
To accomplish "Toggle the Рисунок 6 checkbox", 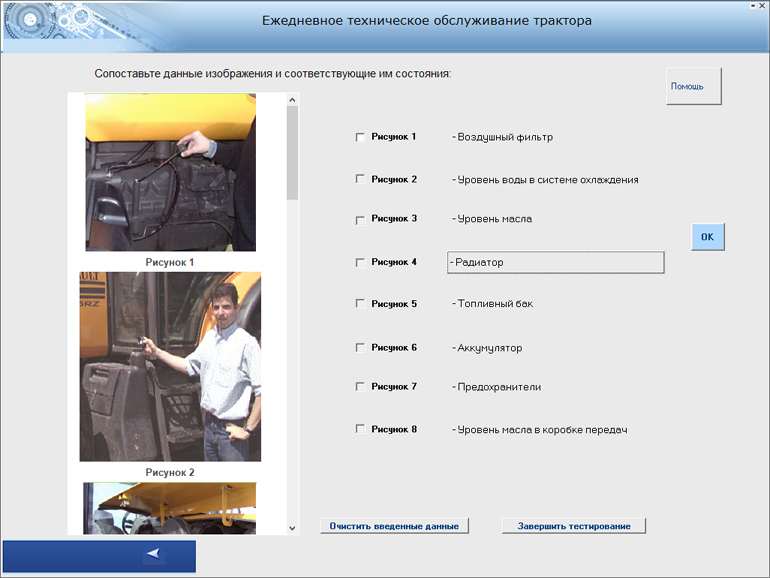I will click(x=360, y=348).
